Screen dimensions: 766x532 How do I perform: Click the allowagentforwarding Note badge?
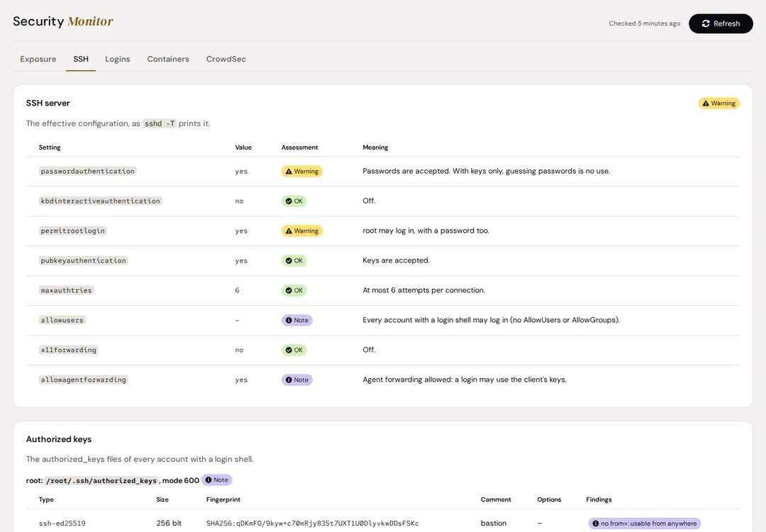297,380
